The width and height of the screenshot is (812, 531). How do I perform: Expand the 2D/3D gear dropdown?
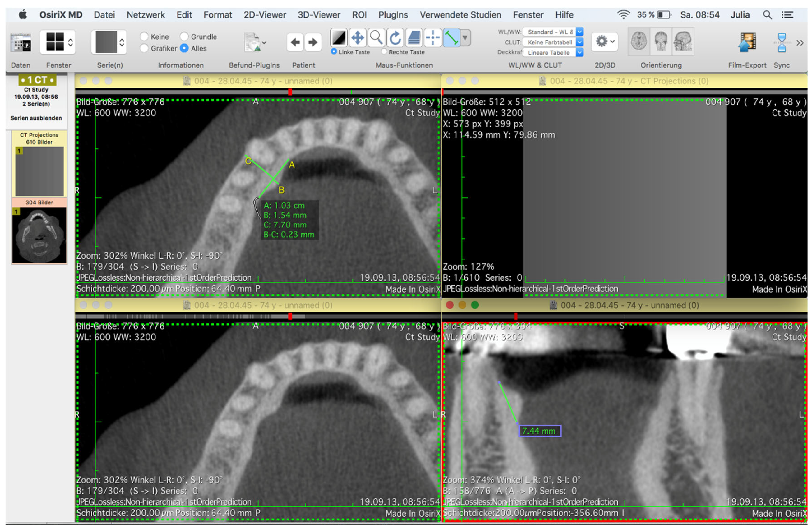(604, 42)
